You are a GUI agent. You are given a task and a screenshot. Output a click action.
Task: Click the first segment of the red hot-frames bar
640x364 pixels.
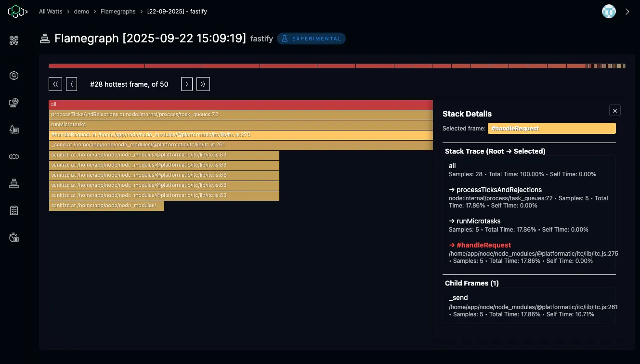click(96, 66)
